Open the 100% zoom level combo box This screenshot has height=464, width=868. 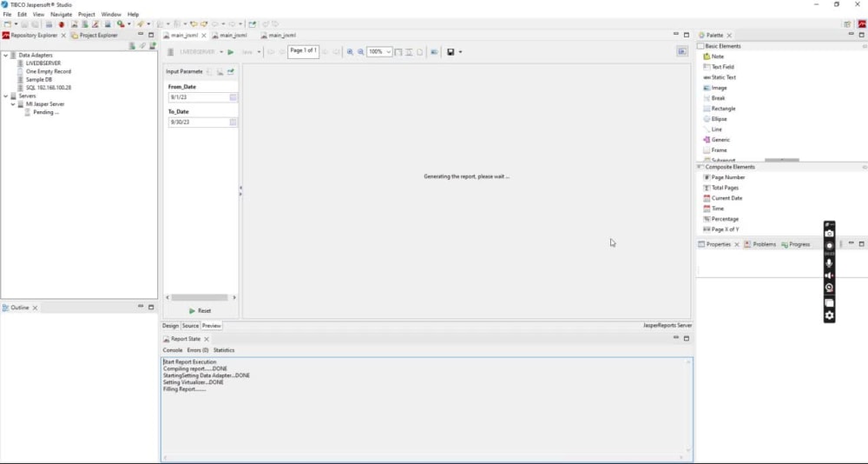coord(380,52)
